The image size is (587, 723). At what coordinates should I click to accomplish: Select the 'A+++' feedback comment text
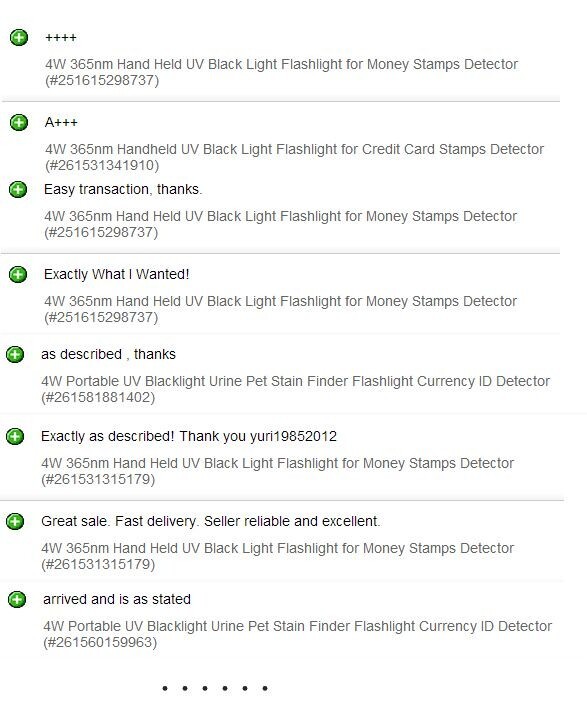61,122
